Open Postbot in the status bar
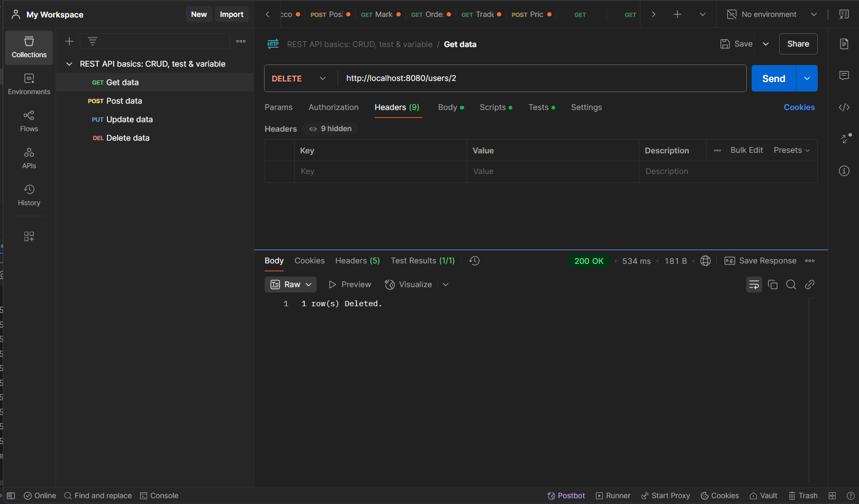Viewport: 859px width, 504px height. (566, 496)
